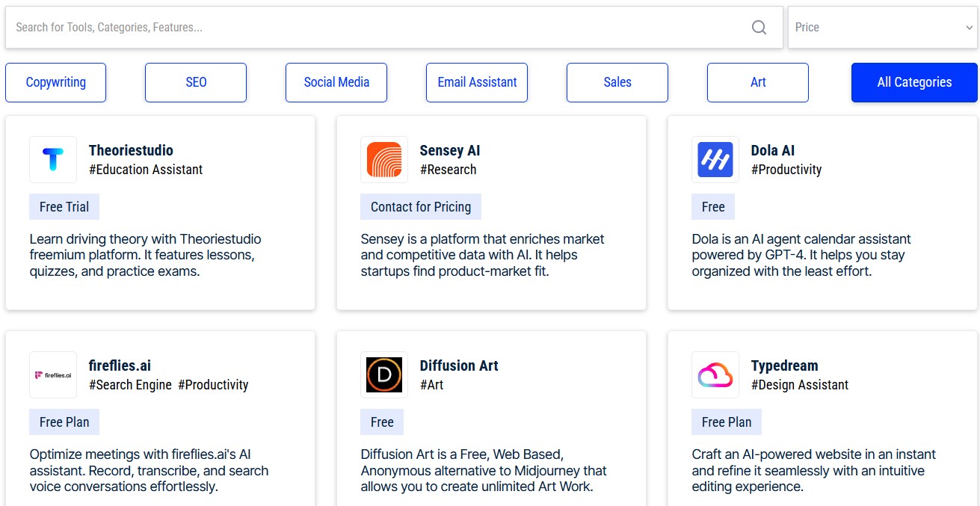Select fireflies.ai's #Productivity tag
The height and width of the screenshot is (506, 980).
(213, 385)
